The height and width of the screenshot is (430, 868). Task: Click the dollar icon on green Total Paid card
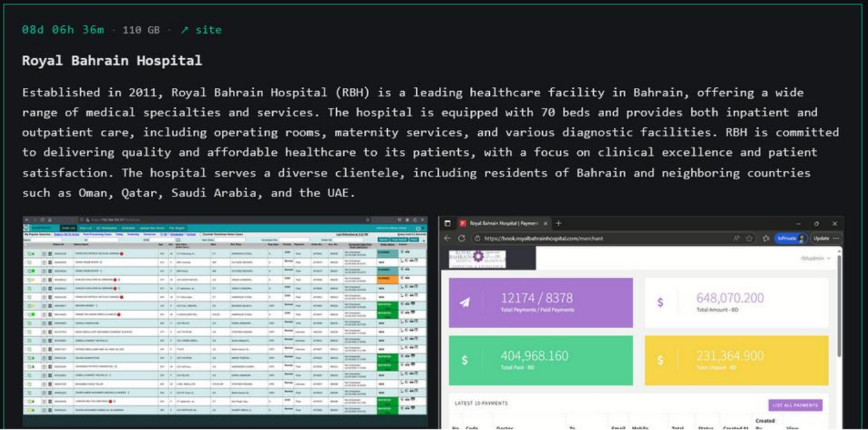(x=465, y=360)
